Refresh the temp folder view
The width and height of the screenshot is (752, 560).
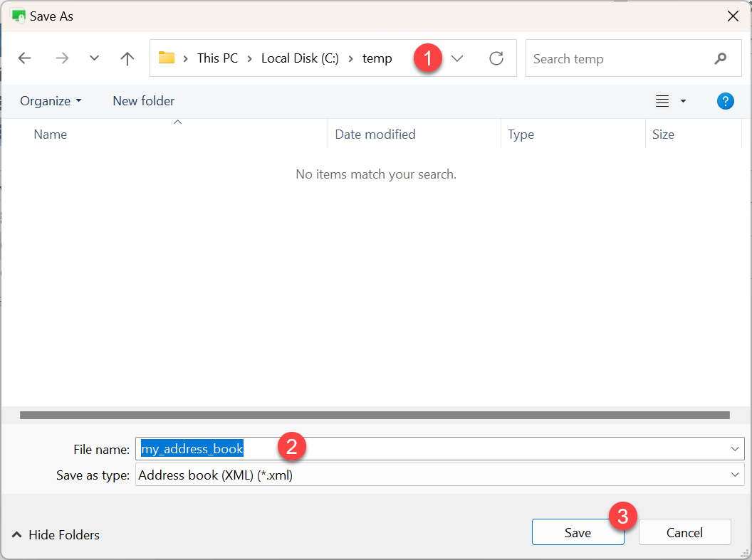pos(496,58)
